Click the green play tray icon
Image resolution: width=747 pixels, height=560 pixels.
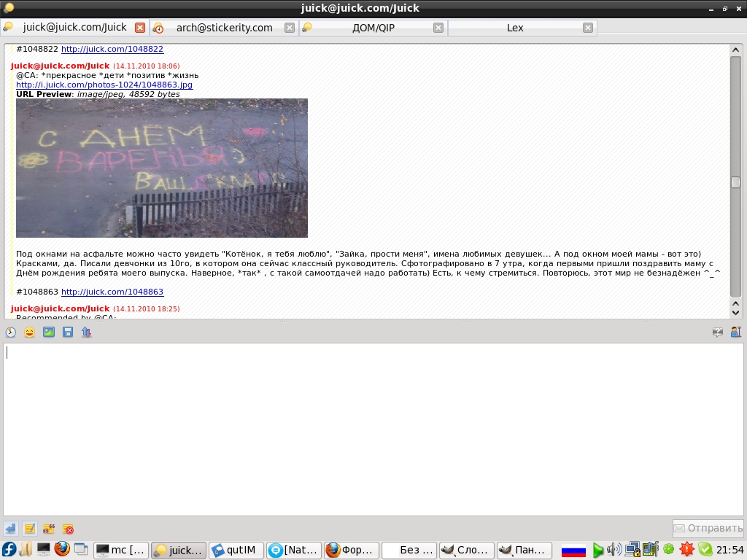(597, 551)
